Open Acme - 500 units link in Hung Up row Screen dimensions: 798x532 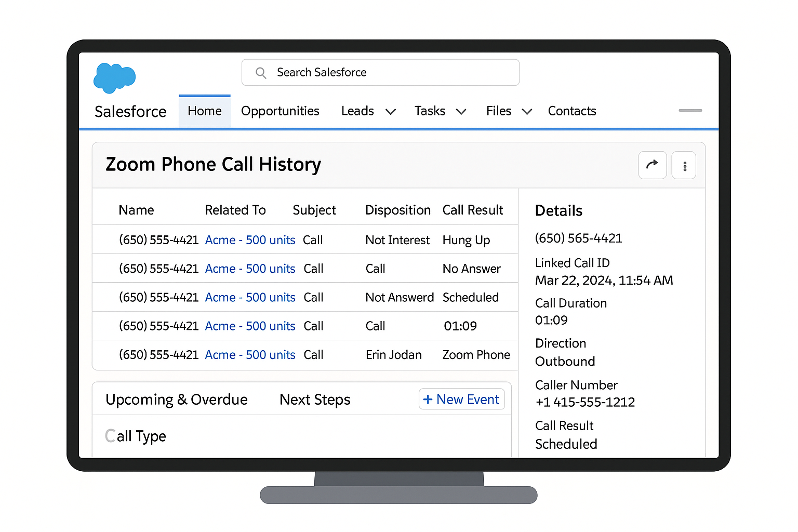[250, 240]
